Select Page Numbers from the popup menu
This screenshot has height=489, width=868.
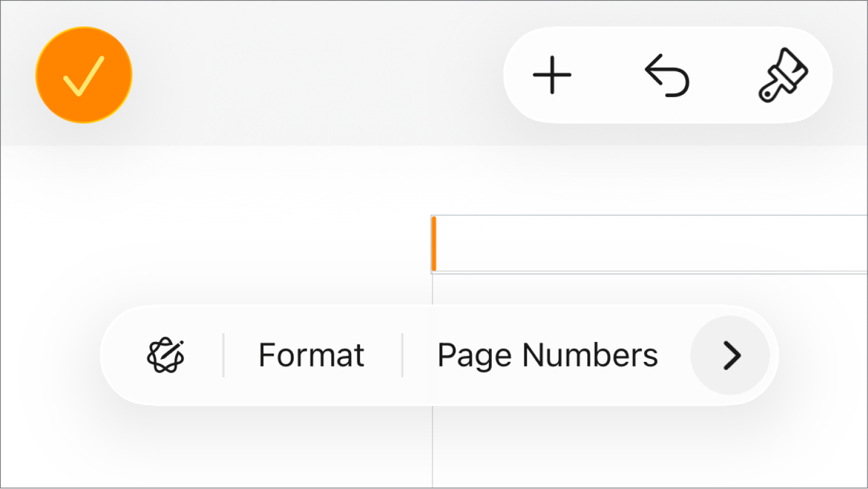[548, 354]
